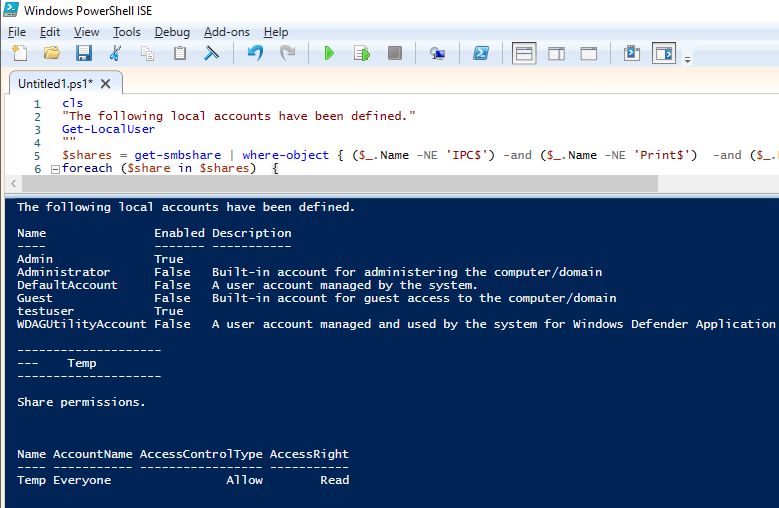Screen dimensions: 779x508
Task: Click Get-LocalUser on line 3
Action: pyautogui.click(x=108, y=129)
